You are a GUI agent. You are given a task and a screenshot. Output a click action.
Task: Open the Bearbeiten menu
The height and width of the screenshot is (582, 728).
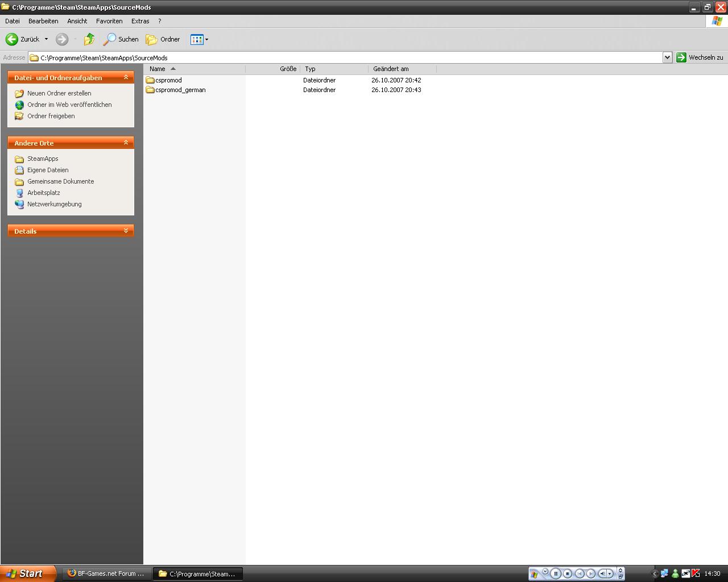pyautogui.click(x=43, y=21)
